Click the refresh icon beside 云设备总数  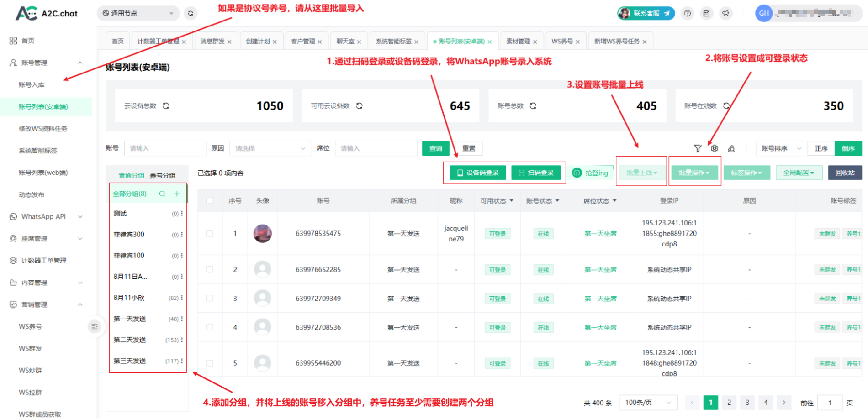click(x=166, y=106)
